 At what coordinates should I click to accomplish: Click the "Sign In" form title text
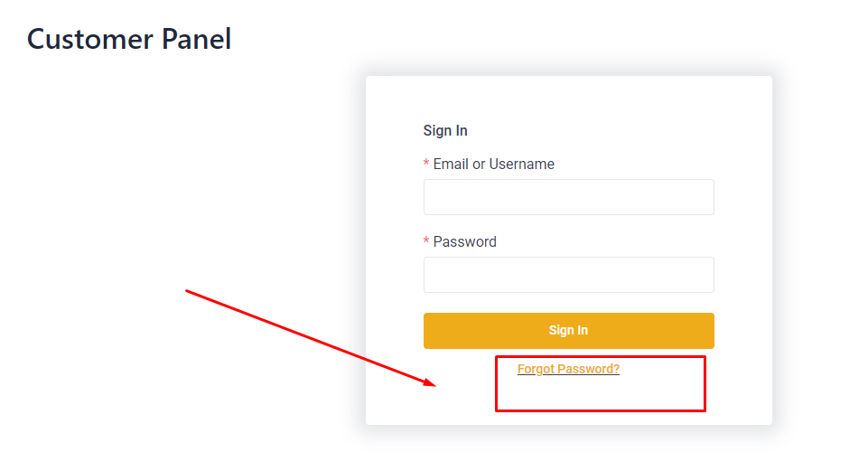tap(445, 131)
